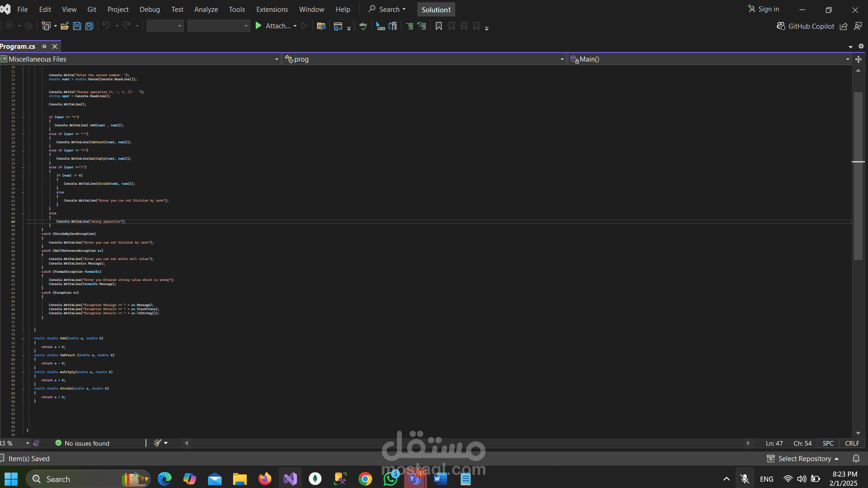Open the Extensions menu
This screenshot has height=488, width=868.
pyautogui.click(x=272, y=9)
